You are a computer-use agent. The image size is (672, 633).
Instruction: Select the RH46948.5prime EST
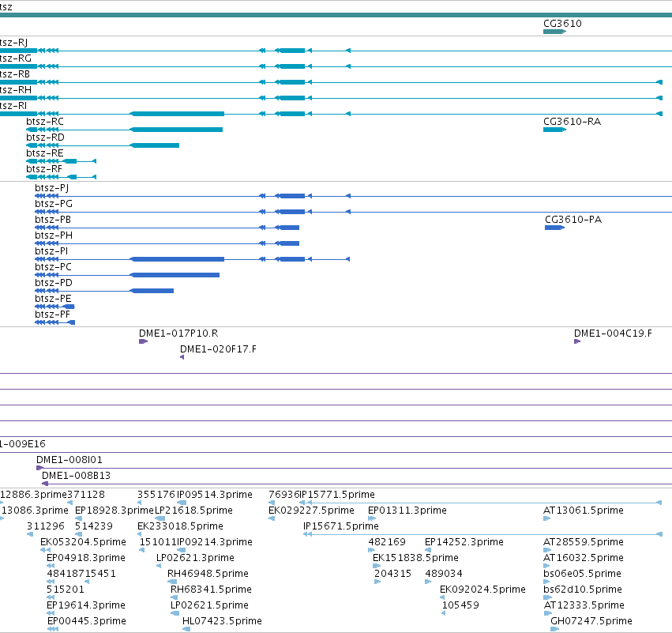click(208, 575)
